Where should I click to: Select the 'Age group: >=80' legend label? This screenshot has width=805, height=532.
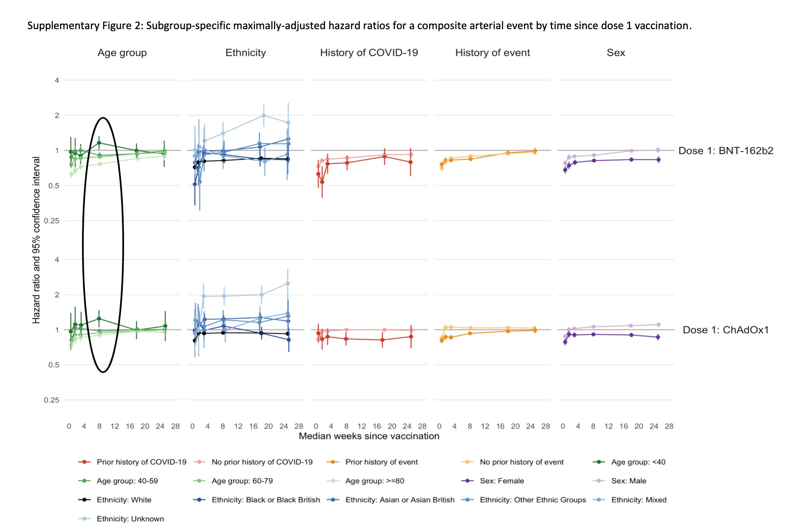(x=375, y=481)
